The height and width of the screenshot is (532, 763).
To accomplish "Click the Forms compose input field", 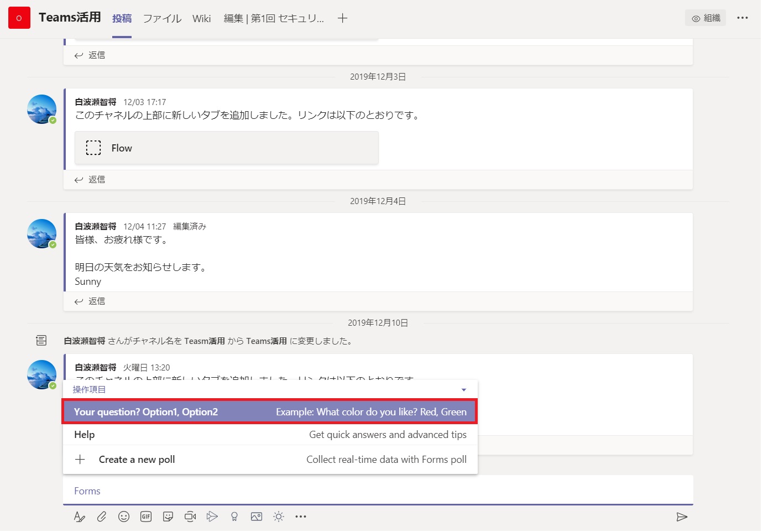I will [378, 491].
